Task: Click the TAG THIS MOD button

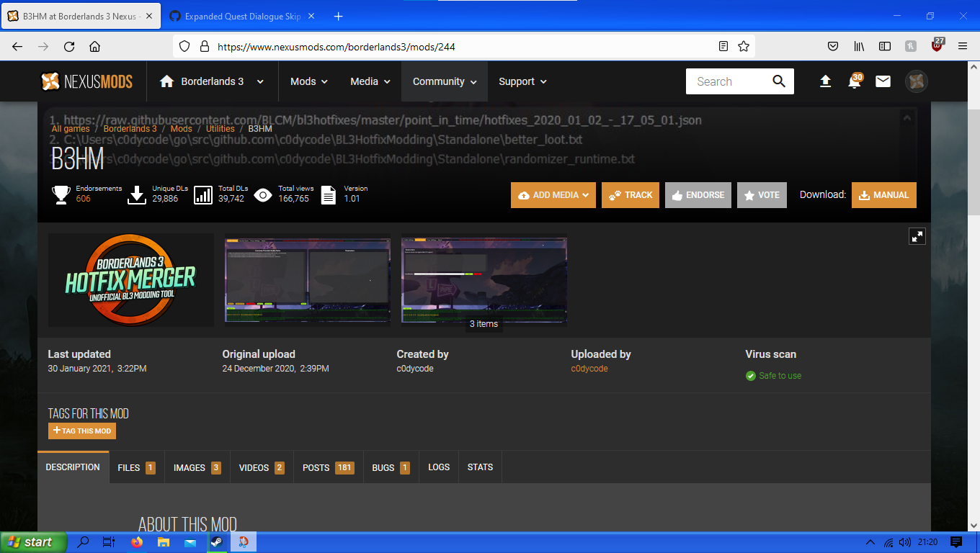Action: (x=82, y=431)
